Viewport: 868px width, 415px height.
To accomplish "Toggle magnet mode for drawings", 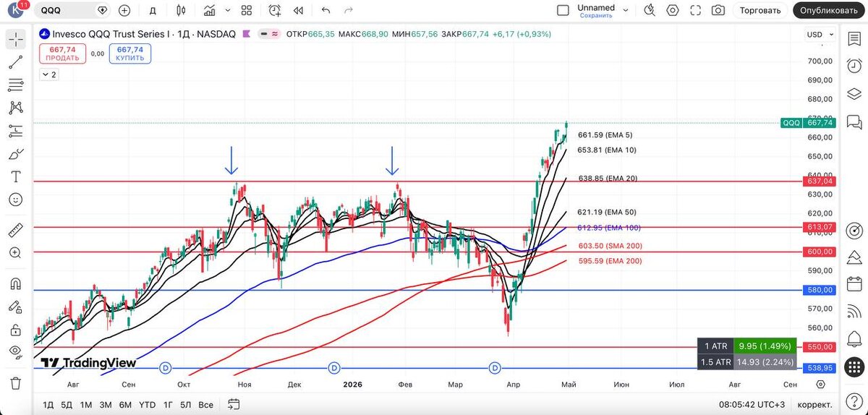I will click(x=15, y=283).
